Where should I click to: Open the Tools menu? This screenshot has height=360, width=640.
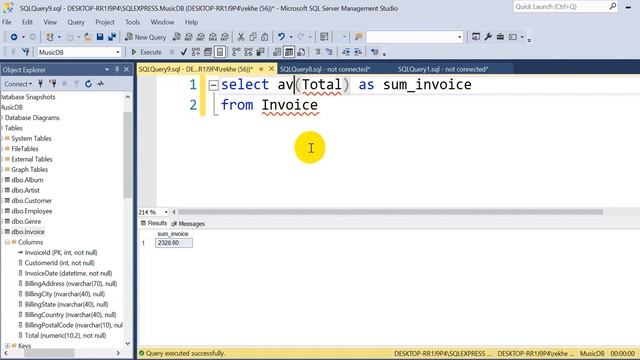click(132, 22)
